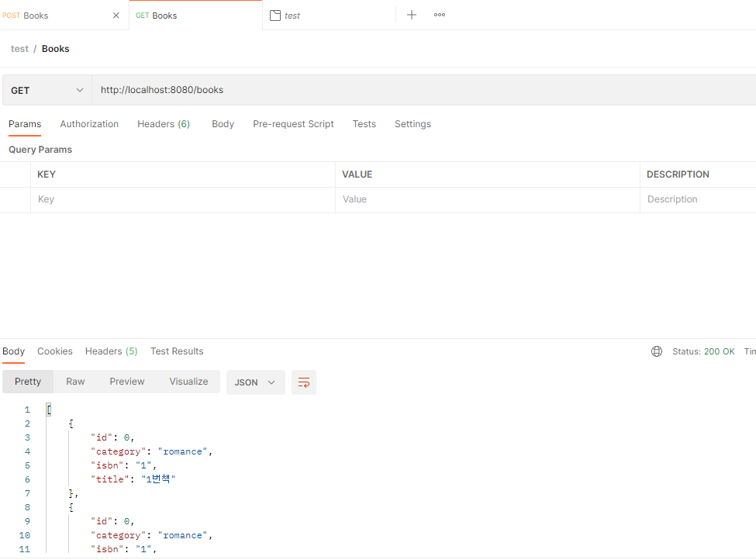This screenshot has width=756, height=560.
Task: Click "id": 0 on line 9
Action: click(x=112, y=521)
